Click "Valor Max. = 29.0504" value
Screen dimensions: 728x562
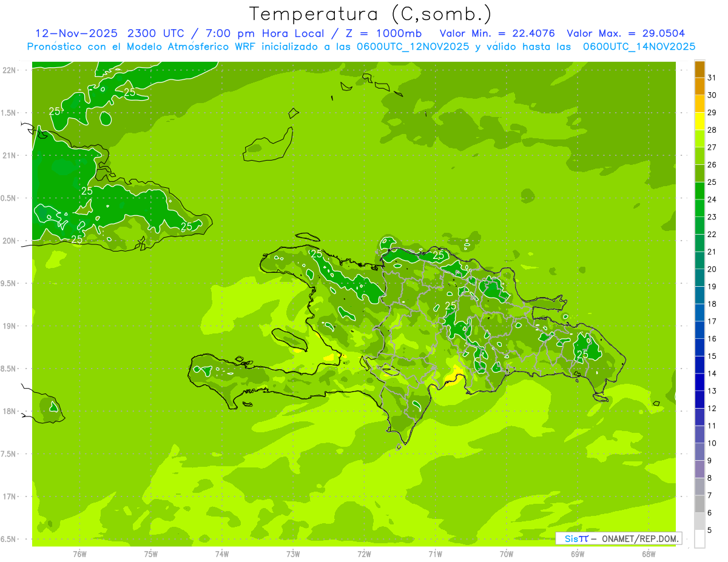point(625,33)
